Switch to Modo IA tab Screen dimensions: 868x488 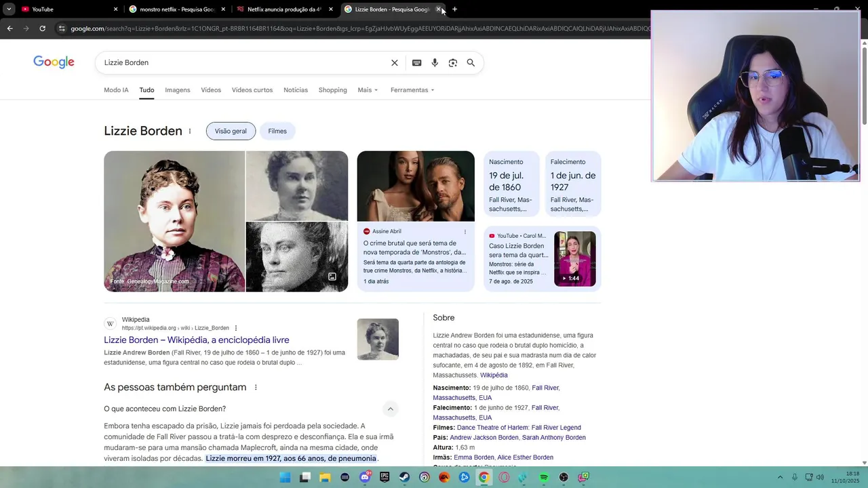coord(116,90)
